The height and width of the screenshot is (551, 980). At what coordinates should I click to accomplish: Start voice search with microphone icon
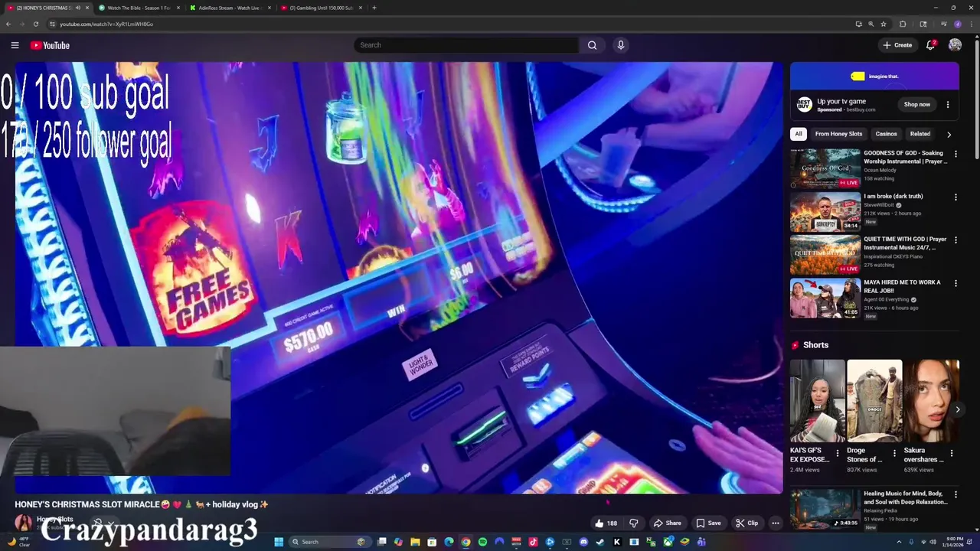coord(621,45)
